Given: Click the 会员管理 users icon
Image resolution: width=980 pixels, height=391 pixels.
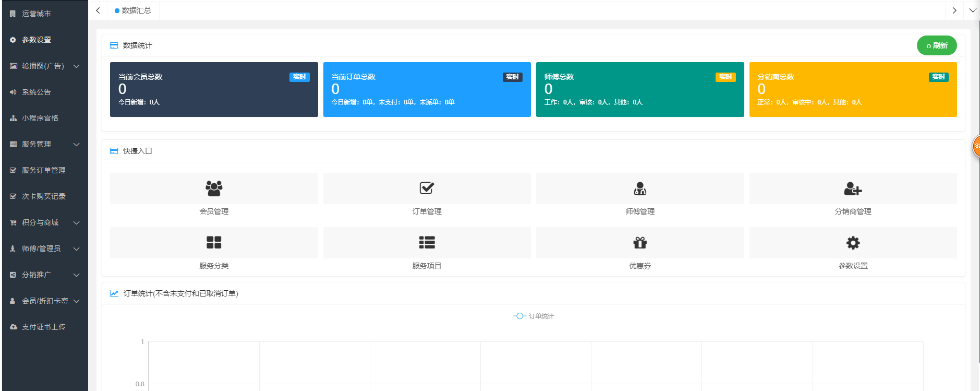Looking at the screenshot, I should click(x=214, y=188).
